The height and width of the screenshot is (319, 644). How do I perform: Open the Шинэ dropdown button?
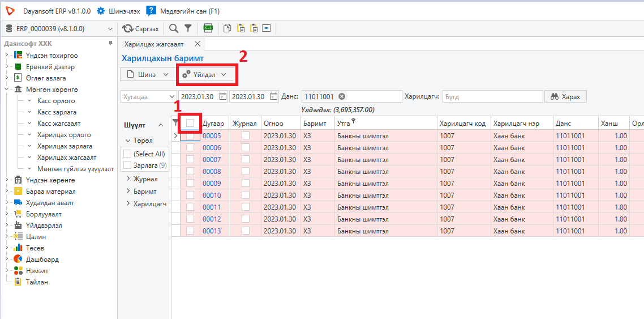point(147,74)
